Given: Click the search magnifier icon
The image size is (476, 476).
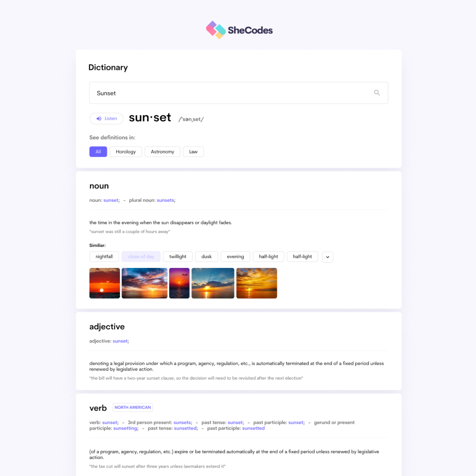Looking at the screenshot, I should pos(377,93).
